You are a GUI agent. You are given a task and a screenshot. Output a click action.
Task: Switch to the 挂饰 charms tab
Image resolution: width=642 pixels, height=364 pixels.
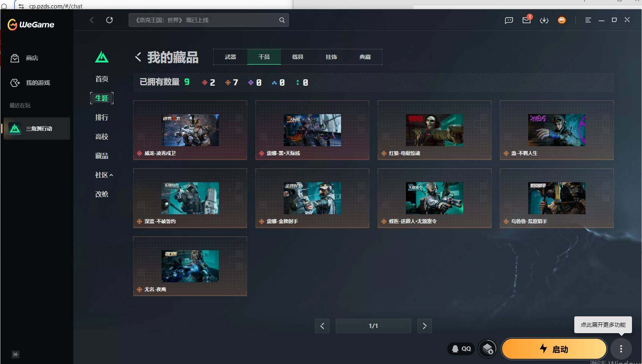tap(331, 57)
